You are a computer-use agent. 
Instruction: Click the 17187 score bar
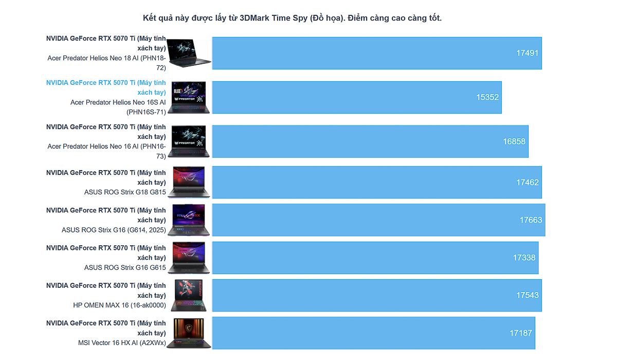click(373, 333)
